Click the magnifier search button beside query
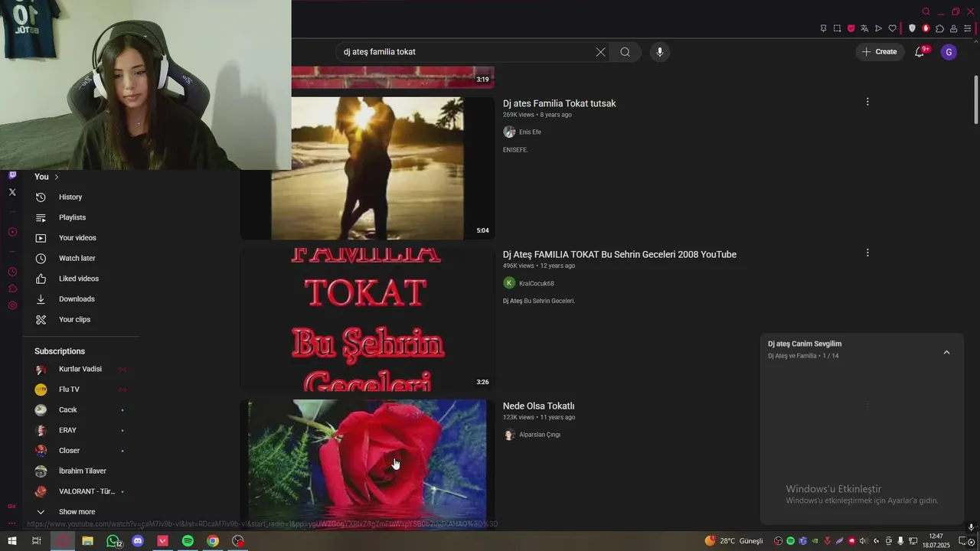Viewport: 980px width, 551px height. tap(626, 52)
